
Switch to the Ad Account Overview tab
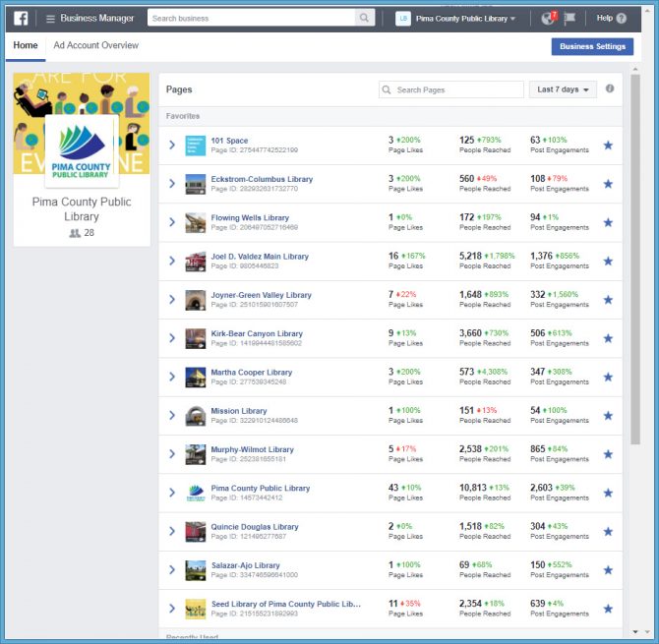[95, 45]
